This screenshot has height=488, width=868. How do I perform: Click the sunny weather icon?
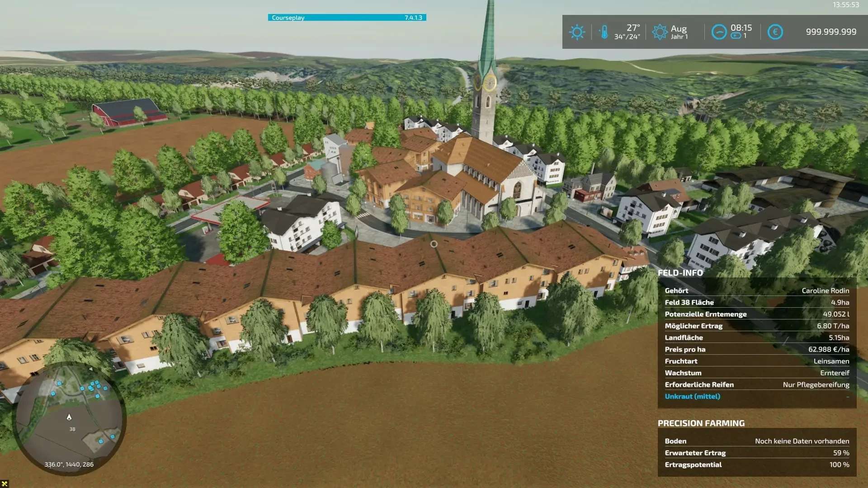tap(577, 32)
